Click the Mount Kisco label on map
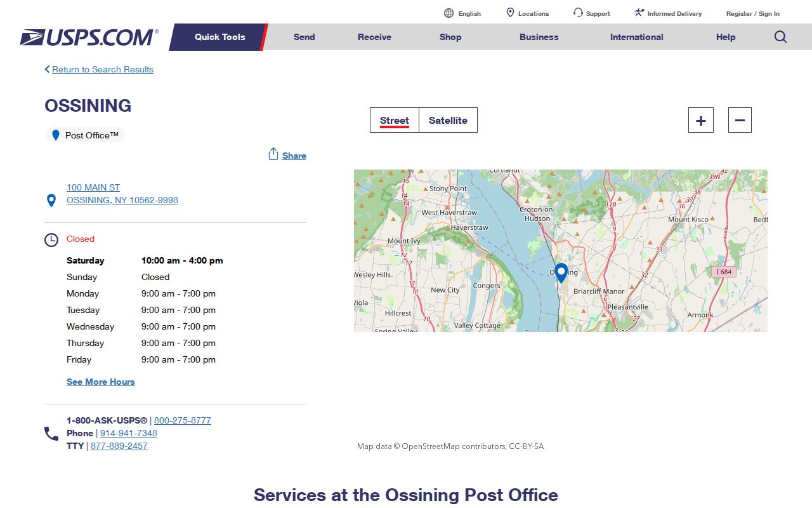This screenshot has height=508, width=812. pyautogui.click(x=688, y=220)
